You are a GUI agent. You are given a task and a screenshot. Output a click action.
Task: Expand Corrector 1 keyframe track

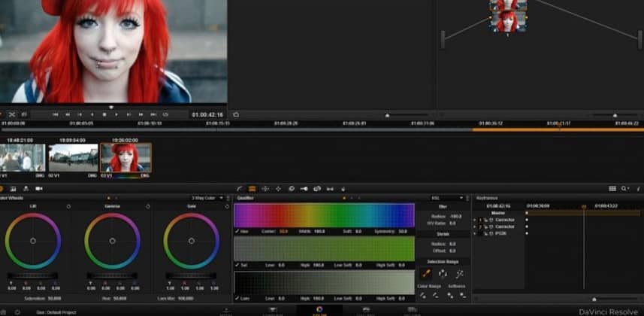tap(475, 220)
